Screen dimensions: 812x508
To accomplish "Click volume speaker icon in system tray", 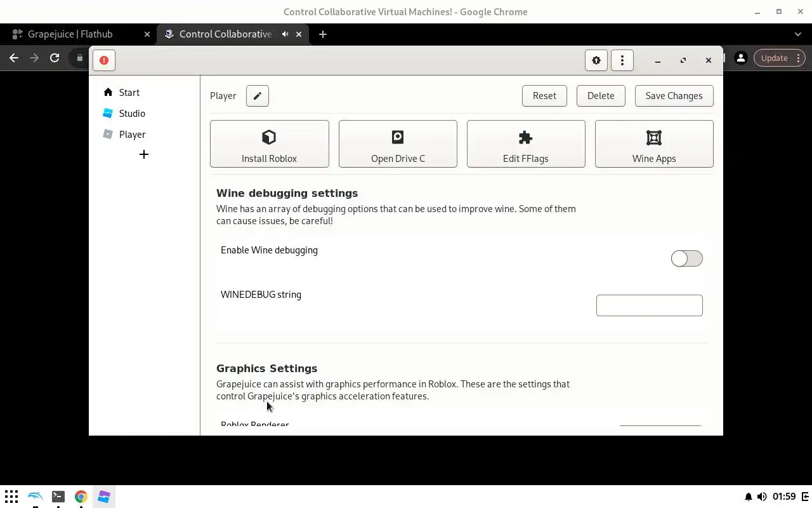I will click(x=762, y=497).
